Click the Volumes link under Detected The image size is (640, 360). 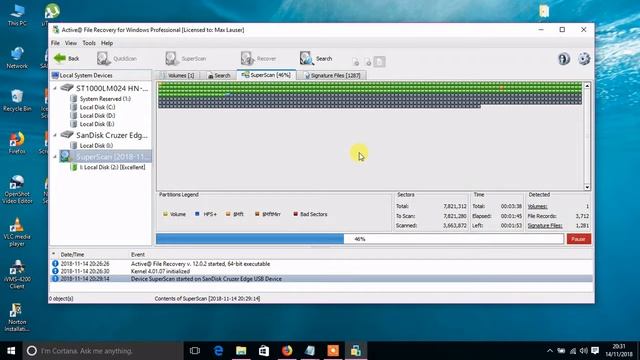(537, 207)
